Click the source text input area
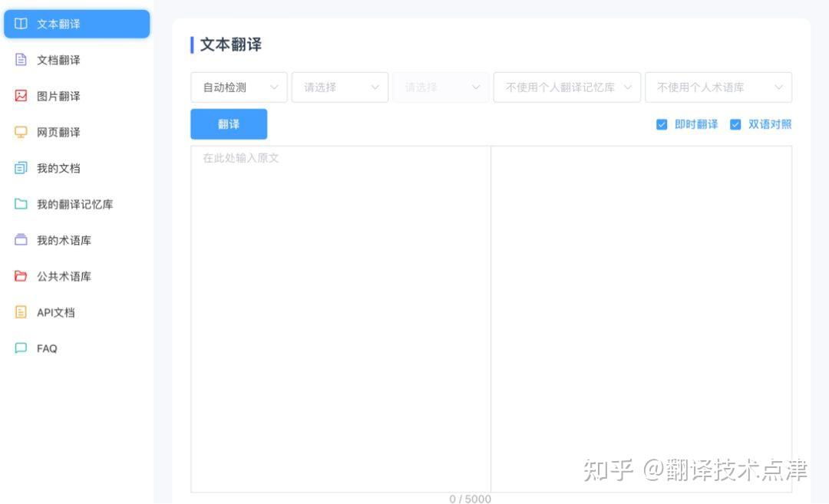Image resolution: width=829 pixels, height=504 pixels. pos(341,319)
